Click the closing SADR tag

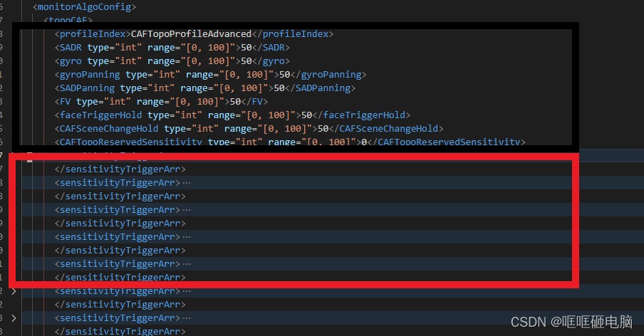click(271, 47)
